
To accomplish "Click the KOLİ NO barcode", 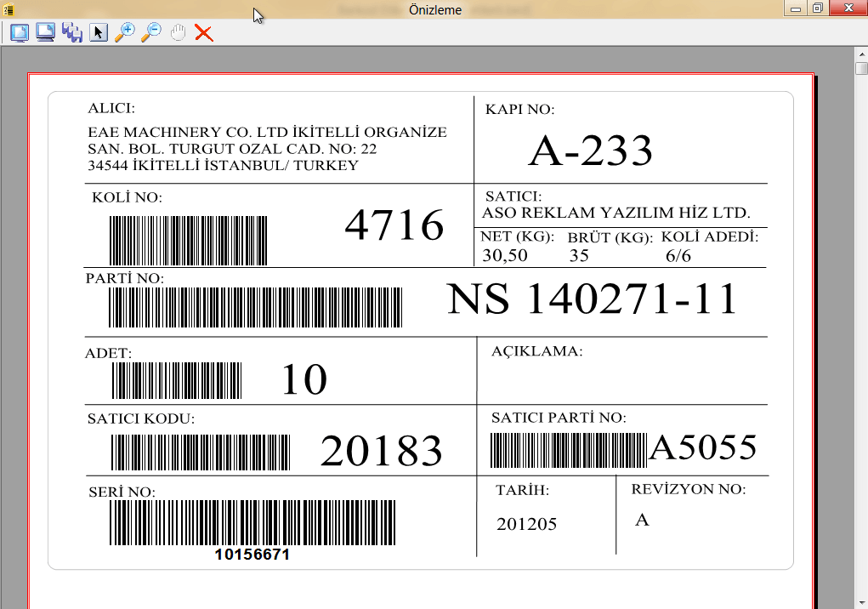I will 188,241.
